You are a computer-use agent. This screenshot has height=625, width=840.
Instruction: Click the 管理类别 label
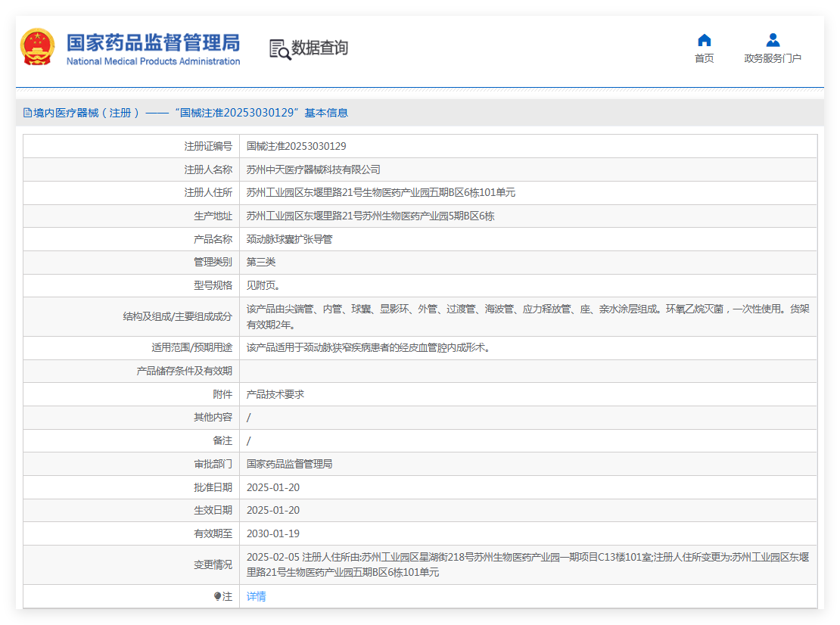tap(213, 262)
